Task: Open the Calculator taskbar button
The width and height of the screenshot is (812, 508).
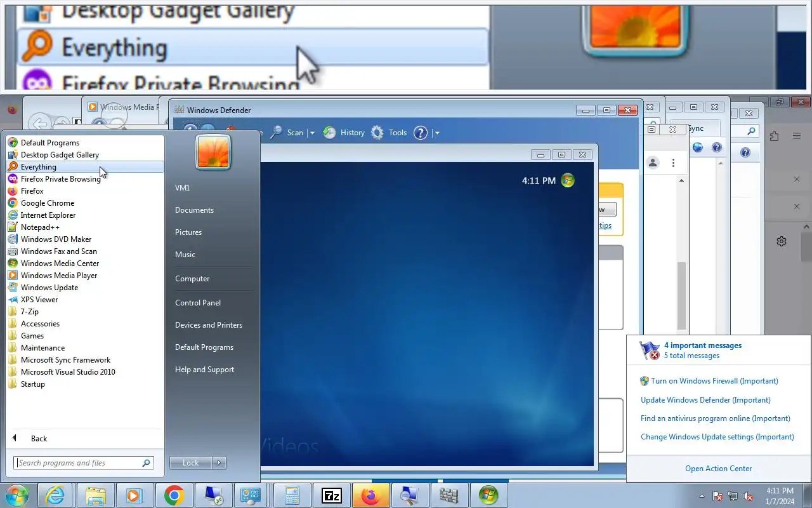Action: pos(292,495)
